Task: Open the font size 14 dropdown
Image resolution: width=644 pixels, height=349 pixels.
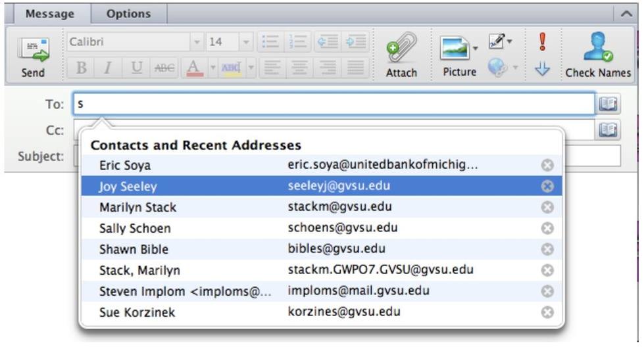Action: (x=245, y=43)
